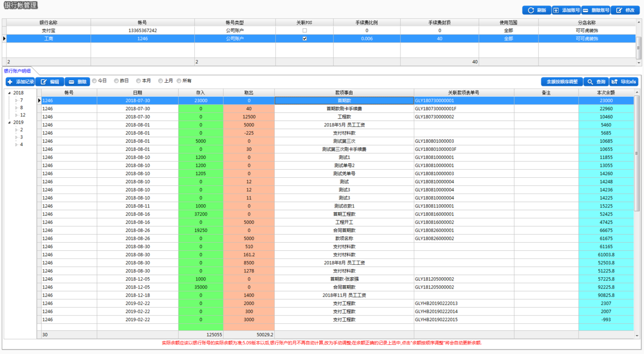Export records with 导出xls icon
The image size is (644, 354).
(614, 82)
